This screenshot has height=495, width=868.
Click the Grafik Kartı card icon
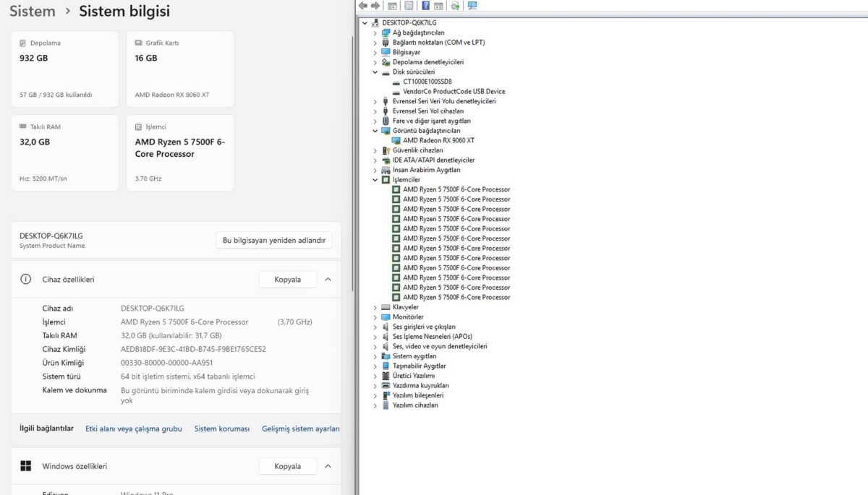tap(139, 43)
